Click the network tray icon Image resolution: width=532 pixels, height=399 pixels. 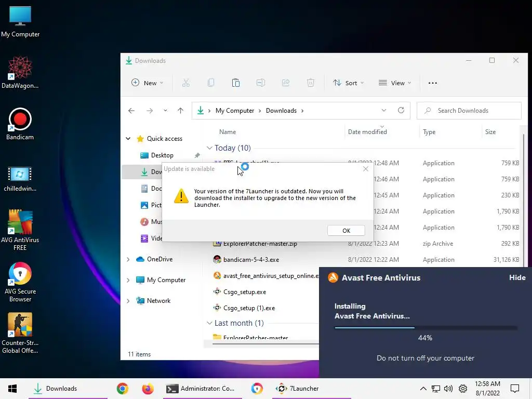(436, 389)
